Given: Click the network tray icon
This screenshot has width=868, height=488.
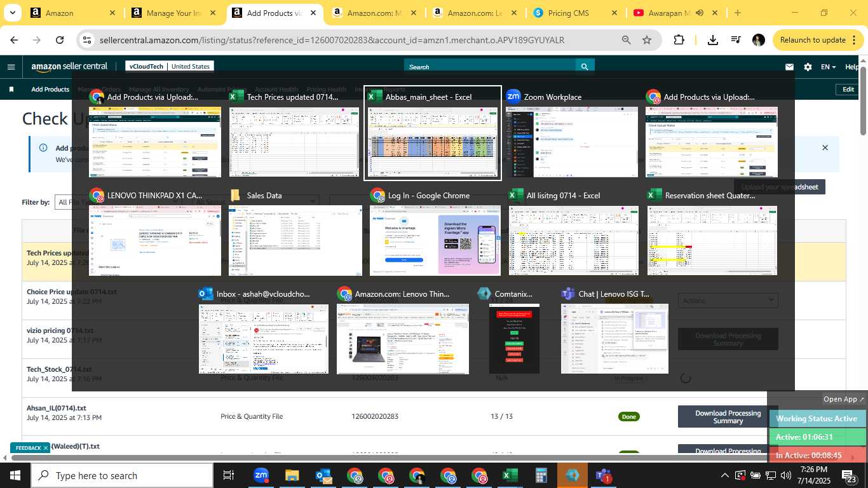Looking at the screenshot, I should 771,475.
